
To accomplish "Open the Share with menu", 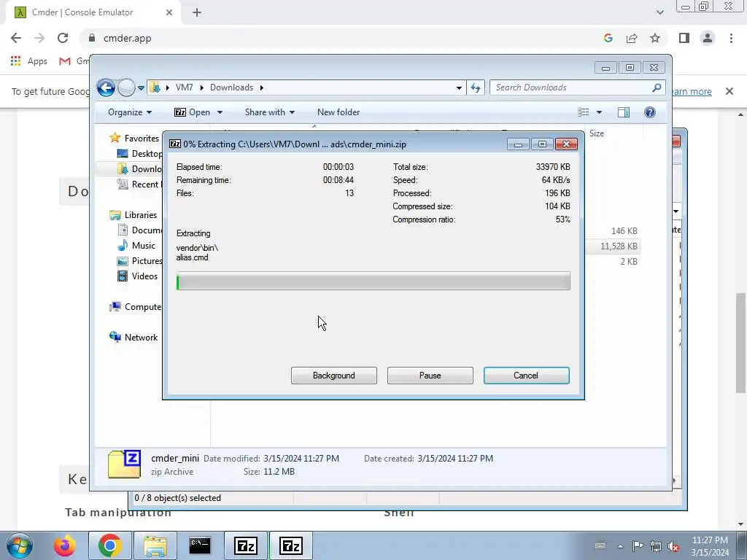I will [x=270, y=112].
